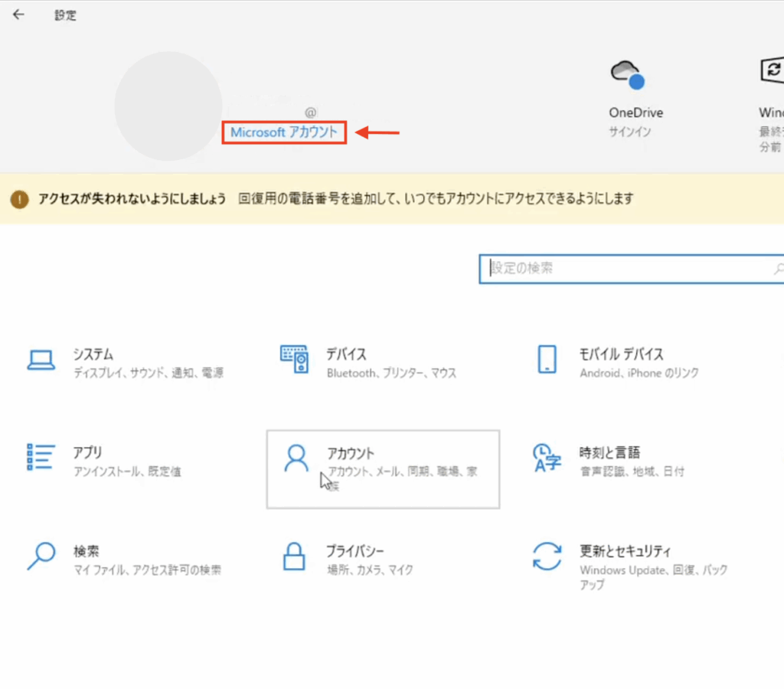Click the search magnifier in search box

pos(778,269)
